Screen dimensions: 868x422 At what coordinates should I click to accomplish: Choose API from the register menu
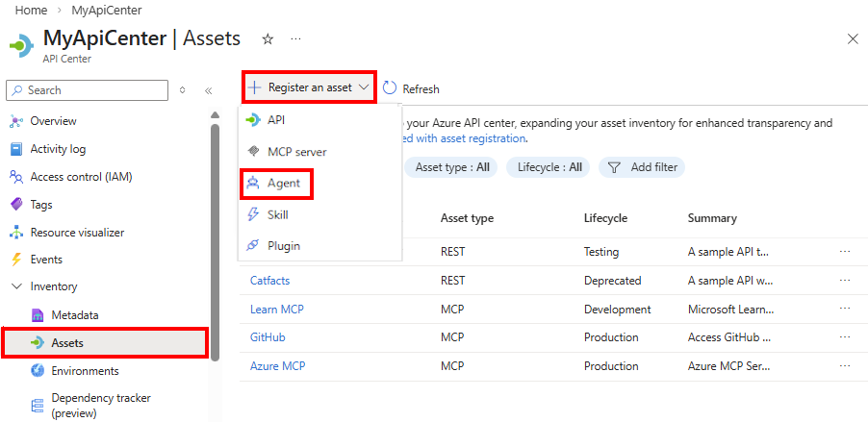tap(319, 120)
